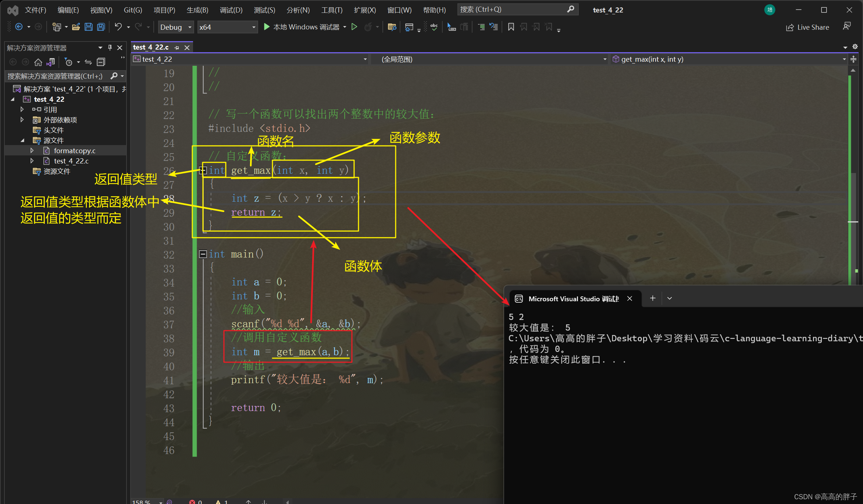
Task: Click the Home icon in Solution Explorer
Action: [38, 62]
